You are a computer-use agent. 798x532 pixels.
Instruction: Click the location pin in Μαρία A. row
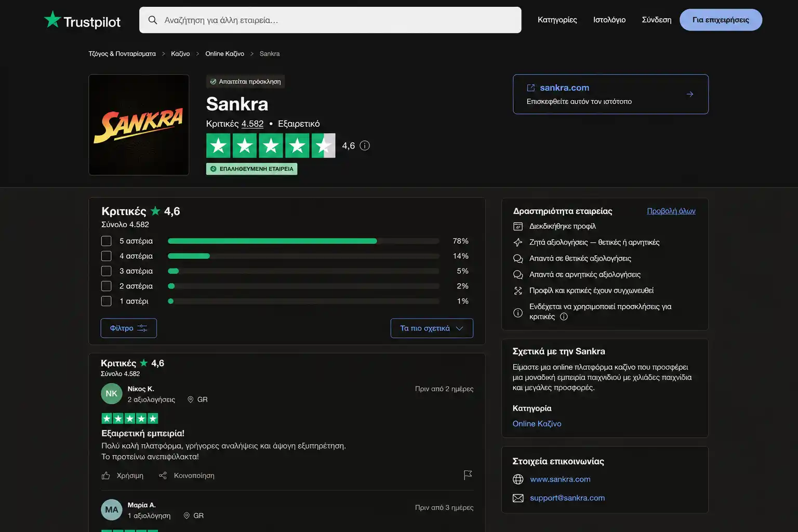click(187, 516)
